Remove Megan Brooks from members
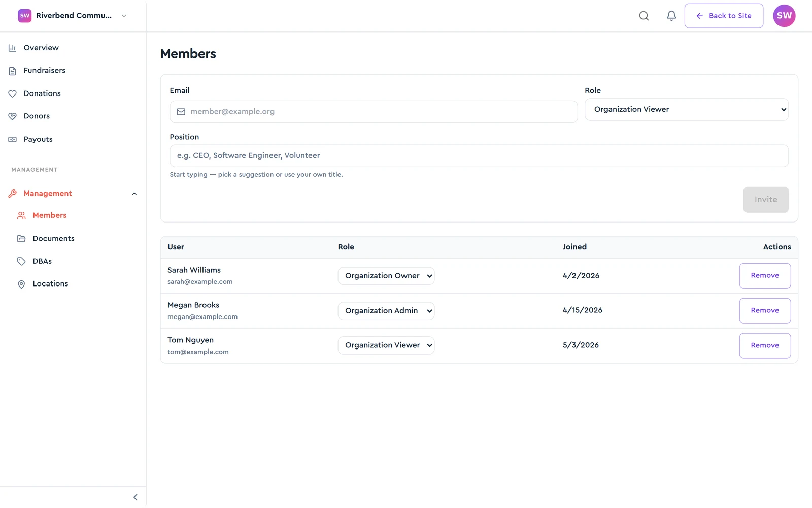The height and width of the screenshot is (508, 812). click(765, 310)
